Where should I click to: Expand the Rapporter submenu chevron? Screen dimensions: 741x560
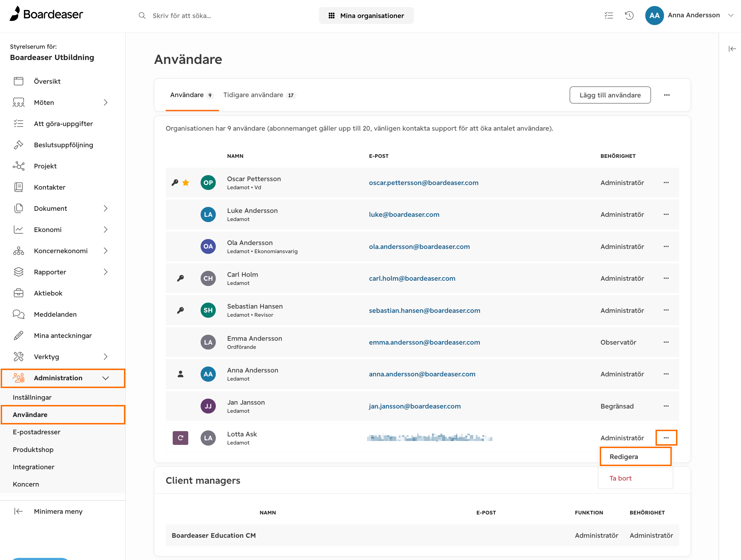tap(106, 272)
